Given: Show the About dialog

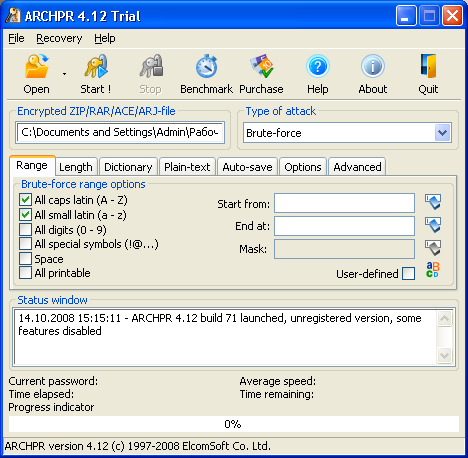Looking at the screenshot, I should [x=373, y=74].
